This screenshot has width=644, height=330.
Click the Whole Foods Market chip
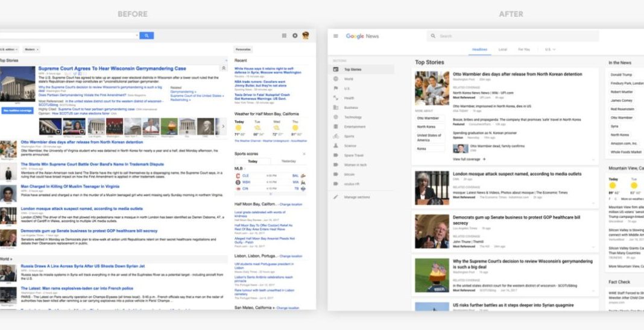626,152
